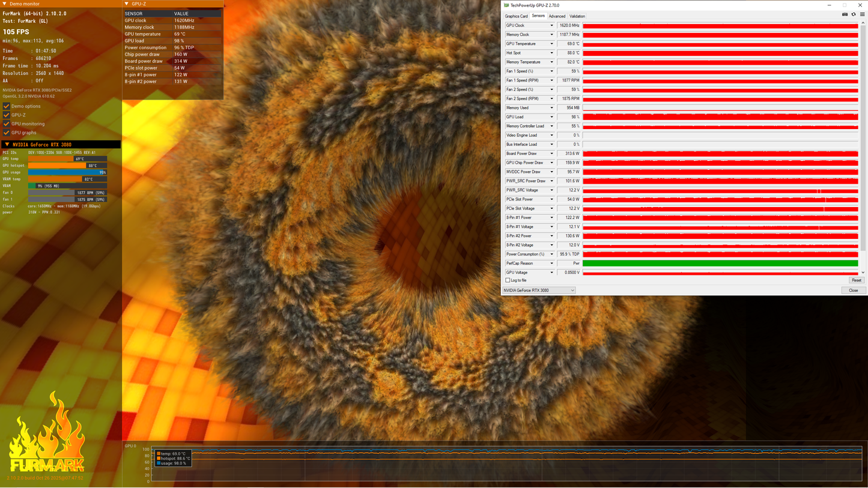Click the Close button in GPU-Z
The image size is (868, 488).
(854, 291)
